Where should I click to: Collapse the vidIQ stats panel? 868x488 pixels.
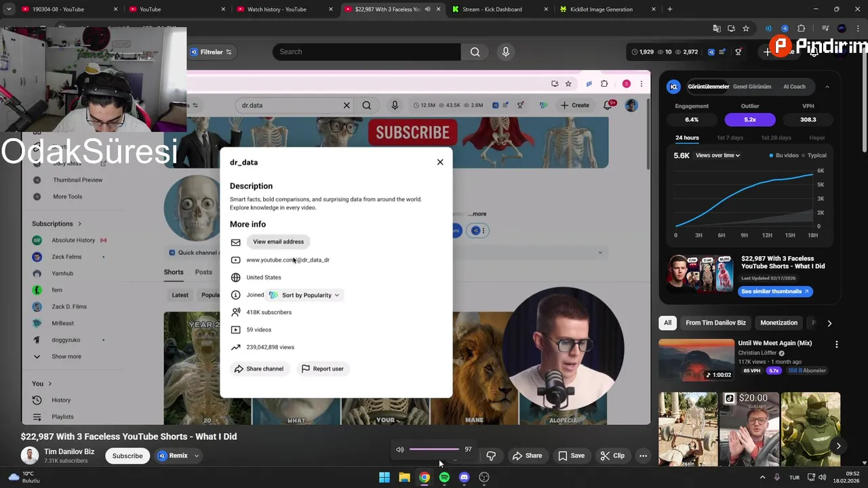pyautogui.click(x=827, y=87)
